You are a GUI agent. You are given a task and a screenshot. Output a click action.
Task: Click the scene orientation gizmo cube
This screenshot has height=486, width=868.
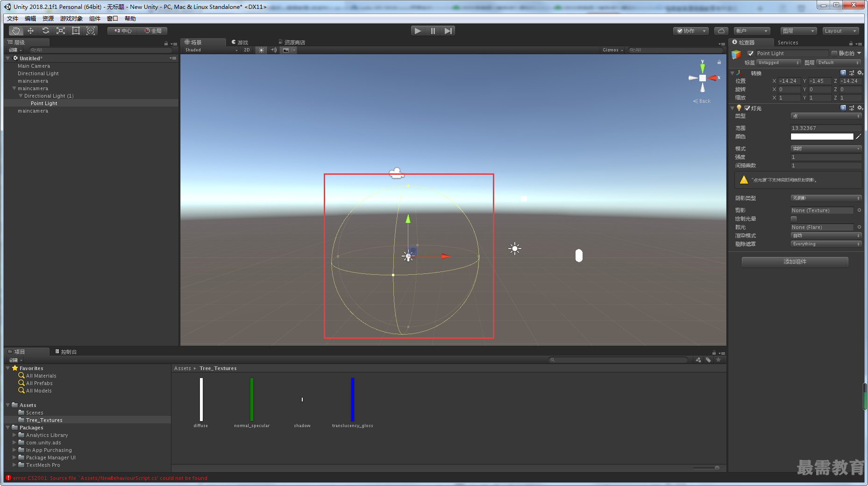(x=702, y=78)
